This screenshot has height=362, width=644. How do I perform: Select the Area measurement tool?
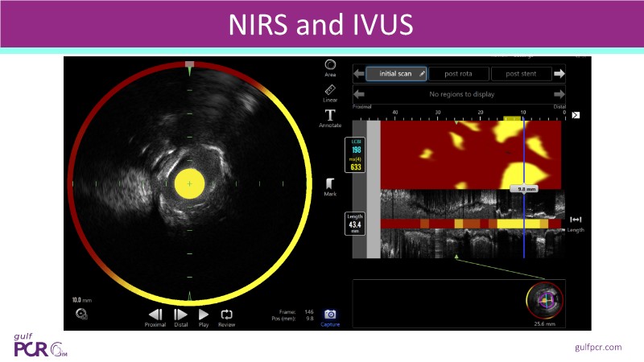tap(330, 66)
